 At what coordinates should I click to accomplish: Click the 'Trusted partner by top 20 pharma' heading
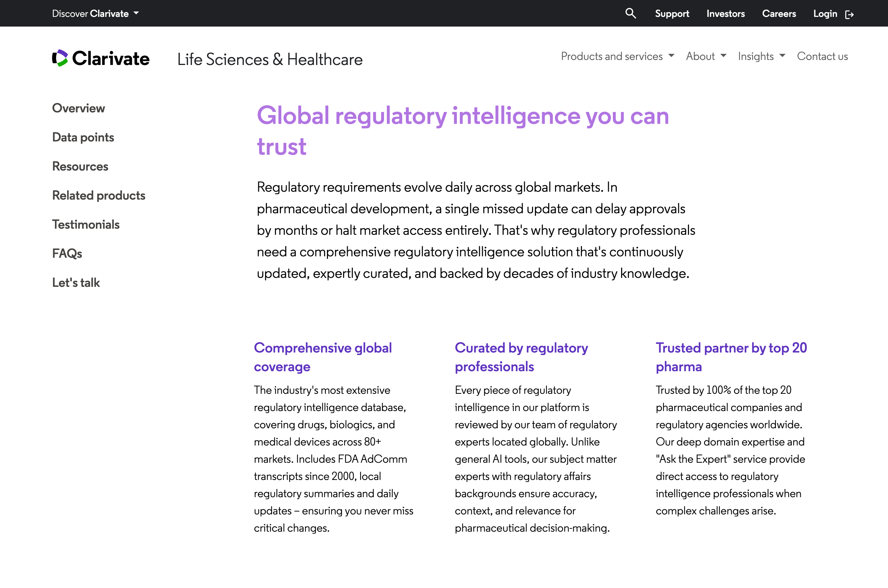point(731,357)
